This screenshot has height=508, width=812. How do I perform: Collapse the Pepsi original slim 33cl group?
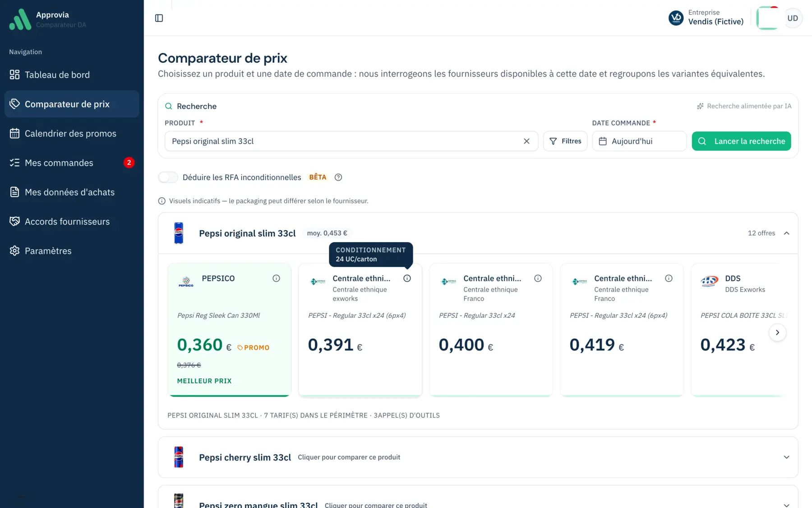[x=786, y=233]
